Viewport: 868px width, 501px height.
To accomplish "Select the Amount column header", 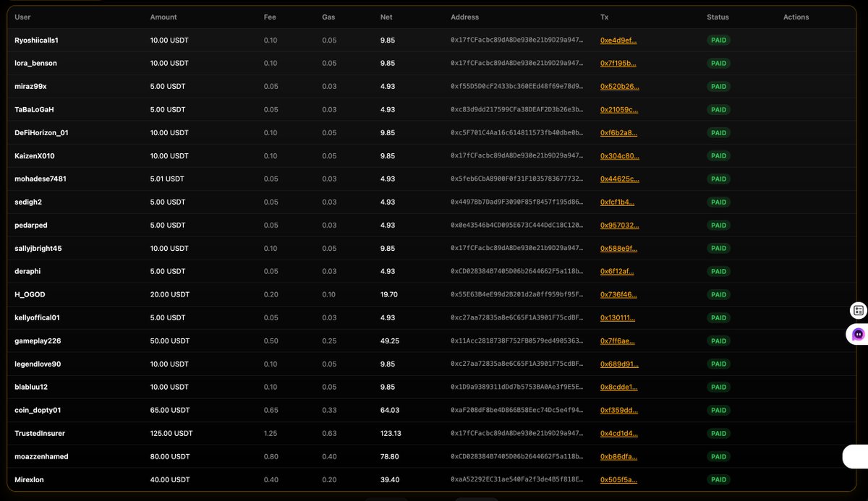I will click(163, 17).
